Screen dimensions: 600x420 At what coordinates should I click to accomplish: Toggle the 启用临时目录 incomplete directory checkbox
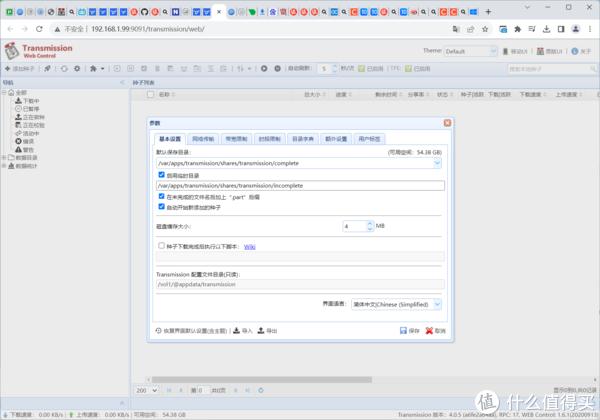click(161, 175)
